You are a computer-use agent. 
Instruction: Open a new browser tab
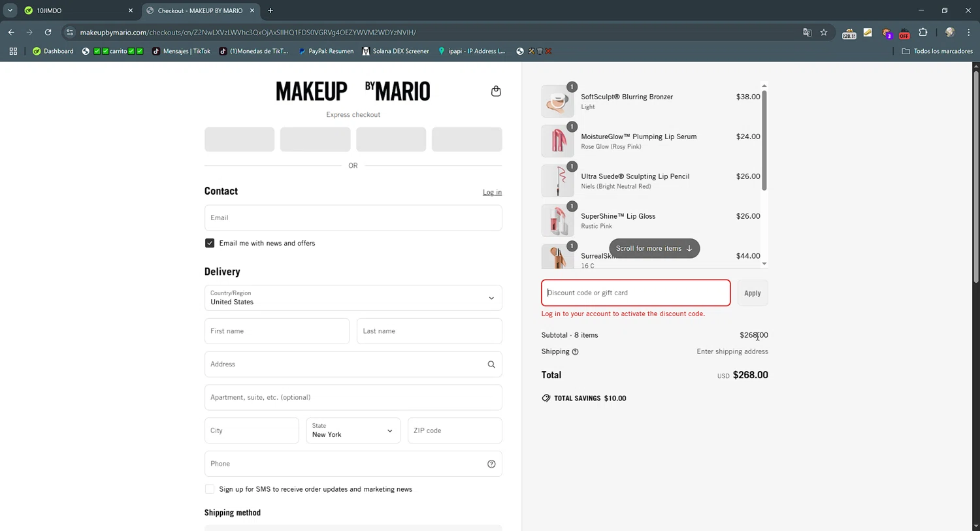(270, 10)
